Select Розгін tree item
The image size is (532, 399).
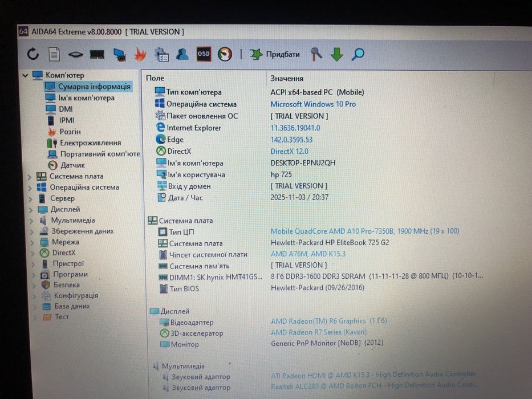(70, 131)
